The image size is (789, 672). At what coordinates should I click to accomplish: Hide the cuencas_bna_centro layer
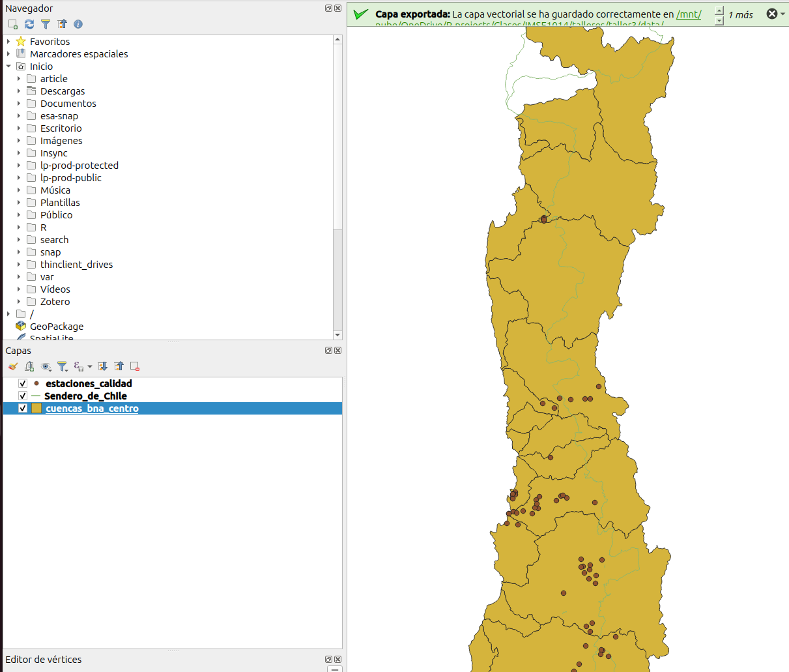coord(23,409)
